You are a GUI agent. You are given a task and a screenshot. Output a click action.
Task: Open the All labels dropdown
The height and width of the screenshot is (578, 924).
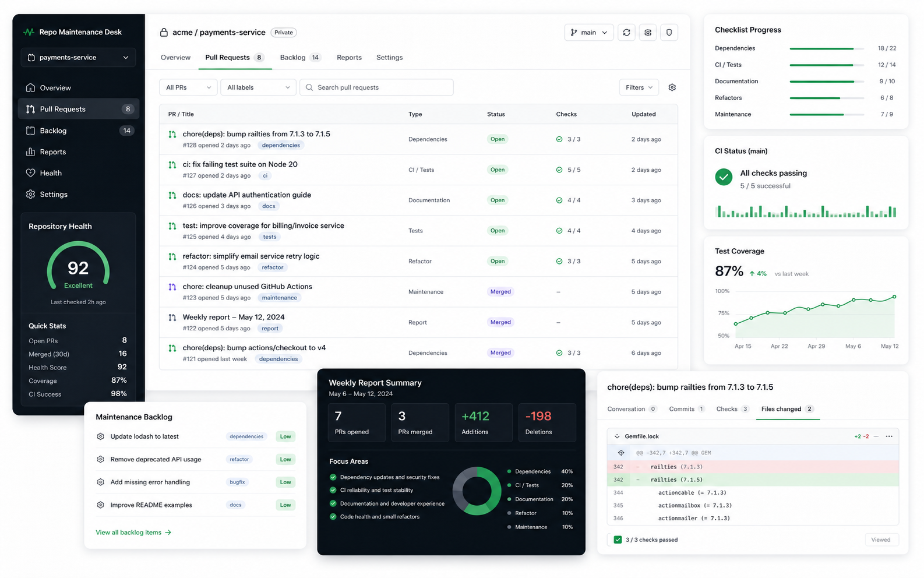pyautogui.click(x=258, y=87)
